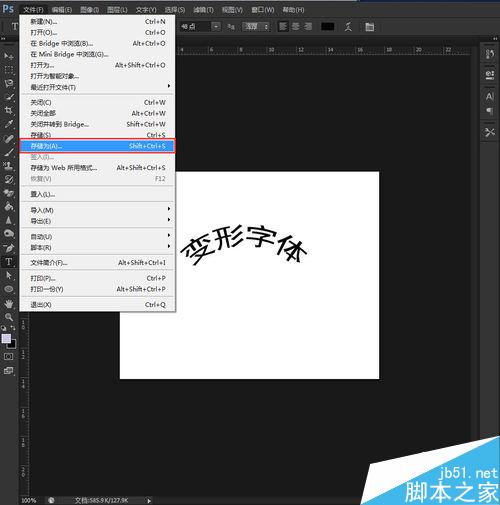
Task: Toggle left text alignment
Action: 283,26
